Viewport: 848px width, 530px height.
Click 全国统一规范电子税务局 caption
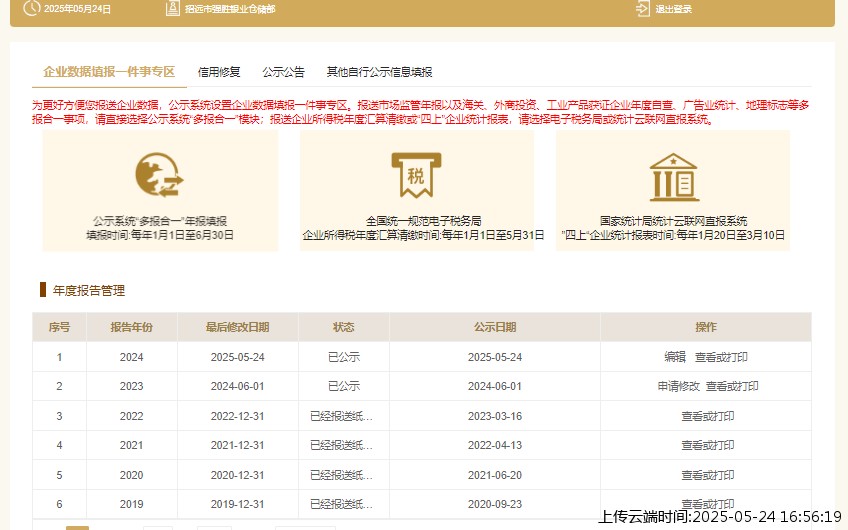pos(423,221)
